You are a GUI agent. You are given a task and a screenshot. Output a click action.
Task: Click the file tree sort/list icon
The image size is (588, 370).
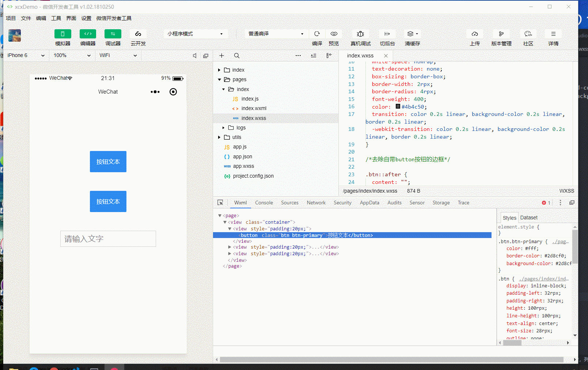[x=314, y=56]
